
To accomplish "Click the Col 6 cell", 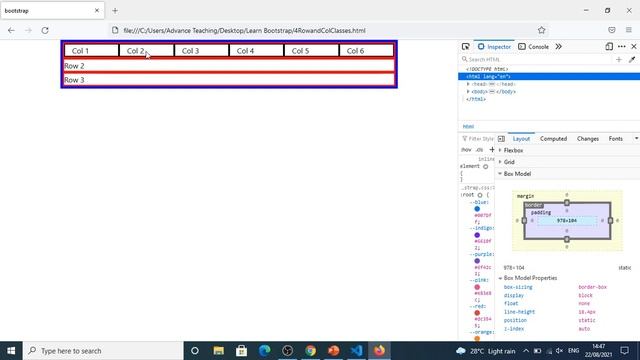I will [x=366, y=51].
